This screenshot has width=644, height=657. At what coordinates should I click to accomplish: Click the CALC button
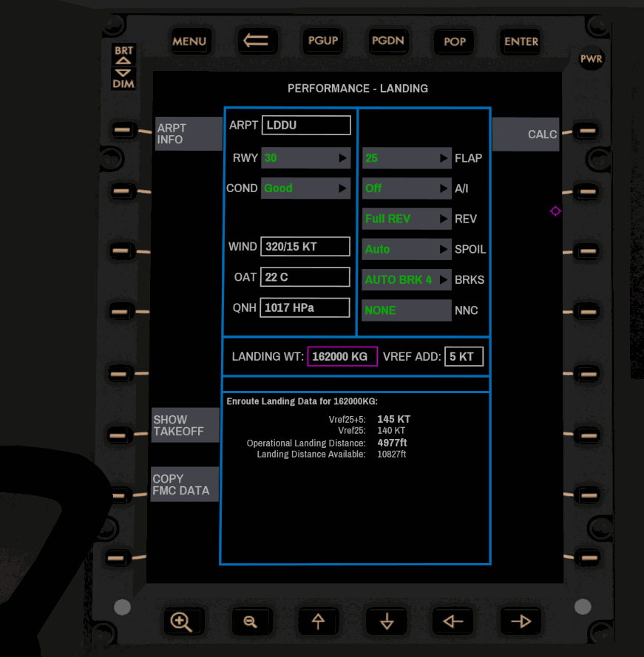click(526, 135)
